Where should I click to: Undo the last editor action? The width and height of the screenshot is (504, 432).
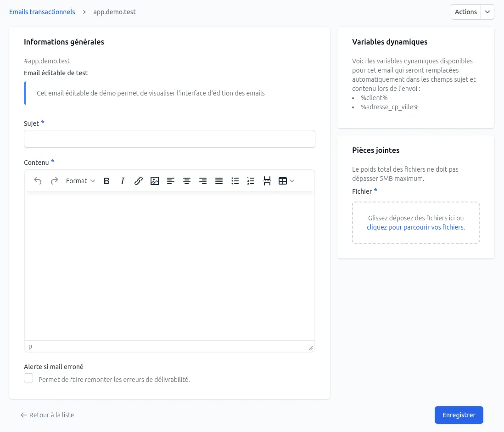click(38, 180)
